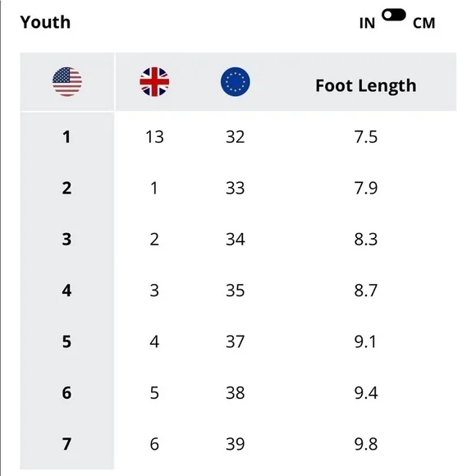Click the EU flag icon

[x=236, y=82]
